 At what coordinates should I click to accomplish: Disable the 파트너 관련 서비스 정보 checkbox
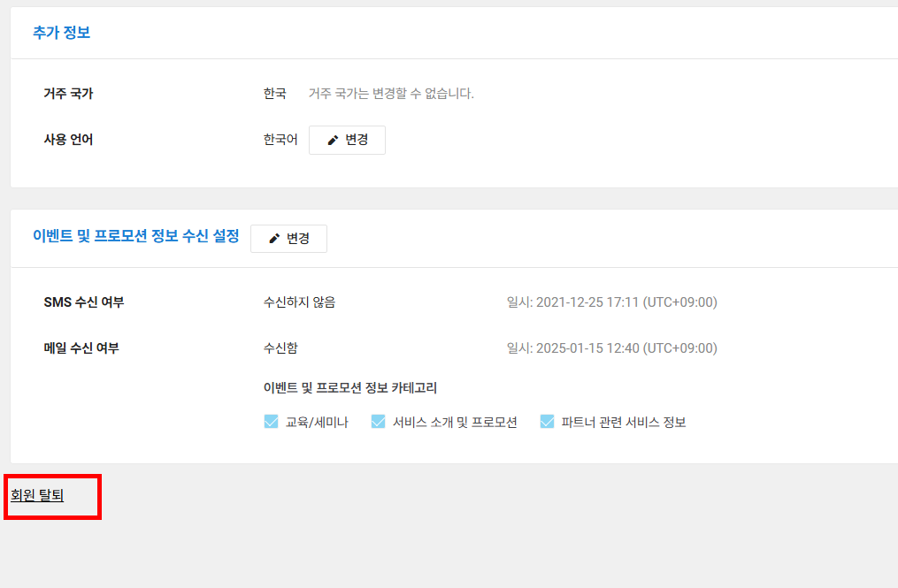click(547, 421)
